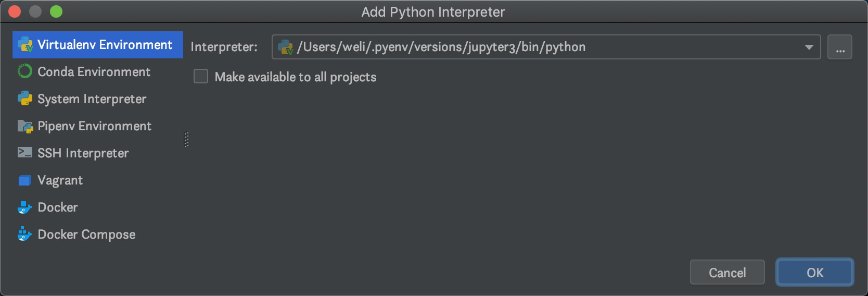Click the SSH Interpreter terminal icon
The image size is (868, 296).
point(25,152)
